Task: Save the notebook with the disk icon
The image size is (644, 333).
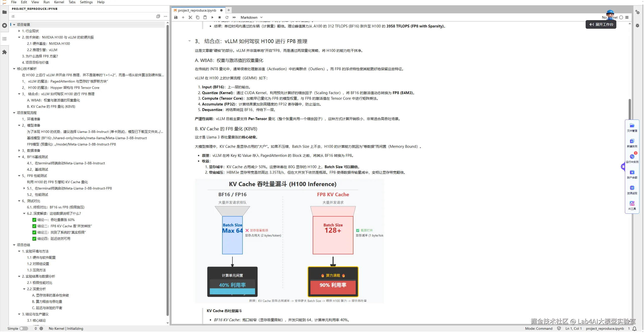Action: point(176,17)
